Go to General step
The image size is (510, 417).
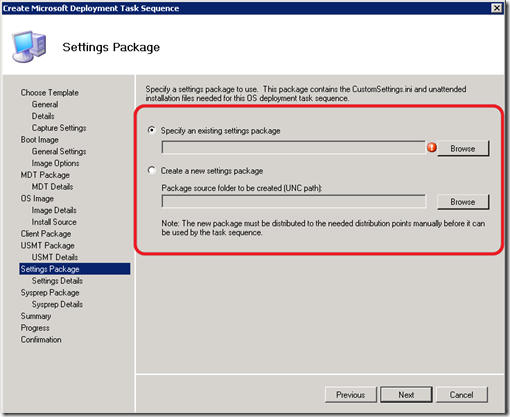click(45, 104)
